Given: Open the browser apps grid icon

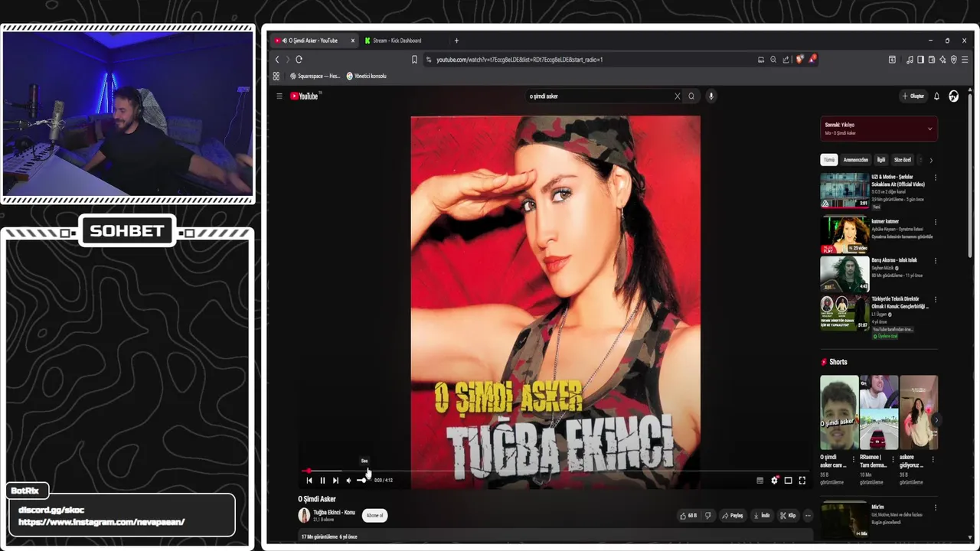Looking at the screenshot, I should coord(276,77).
